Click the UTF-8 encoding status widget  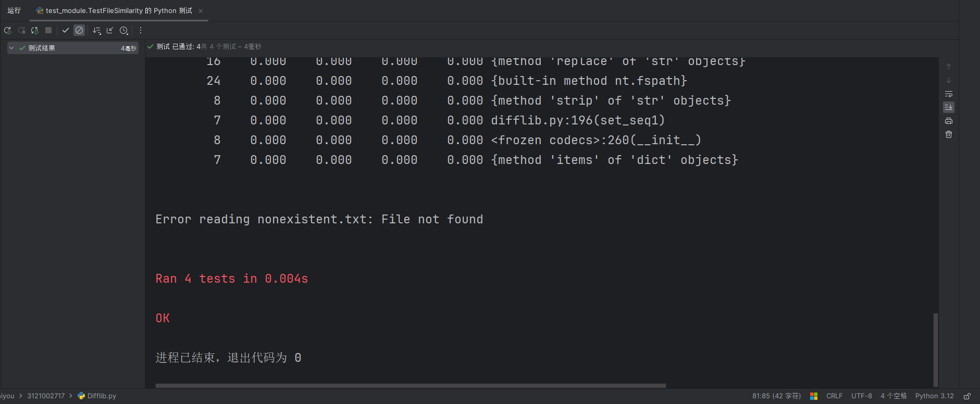(861, 396)
